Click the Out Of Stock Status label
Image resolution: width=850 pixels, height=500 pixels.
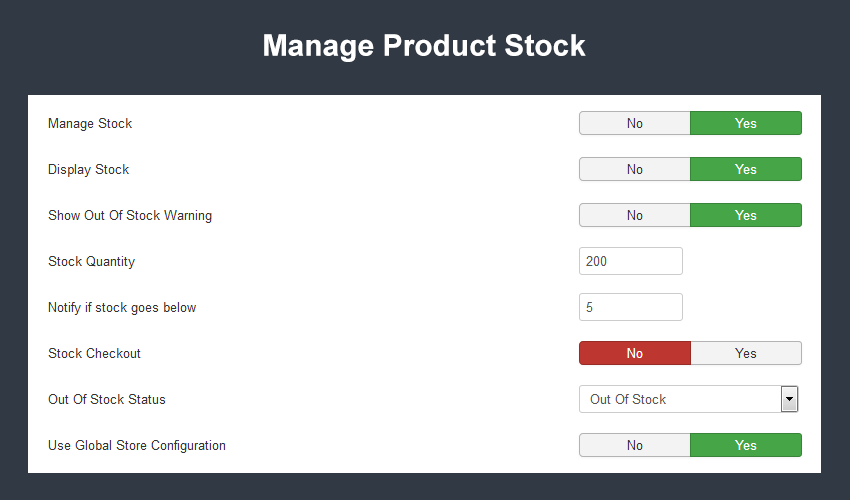[107, 400]
